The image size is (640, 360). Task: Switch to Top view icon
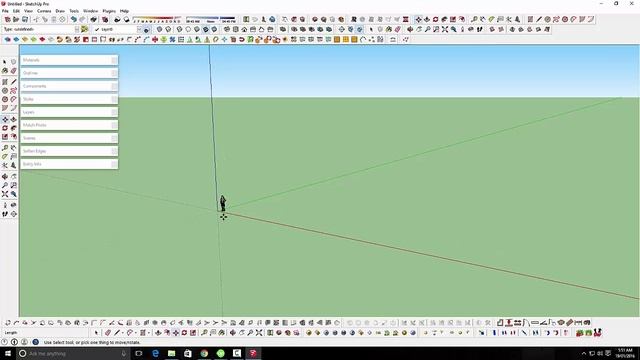coord(236,29)
